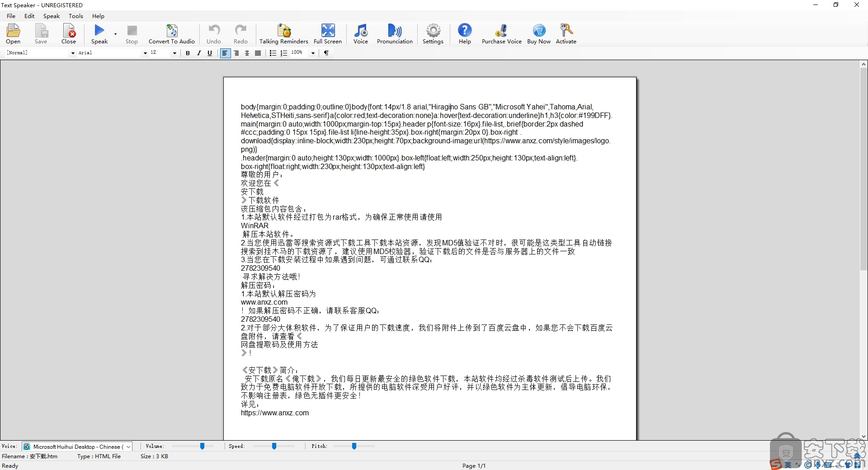Undo the last edit
The height and width of the screenshot is (470, 868).
pyautogui.click(x=214, y=34)
